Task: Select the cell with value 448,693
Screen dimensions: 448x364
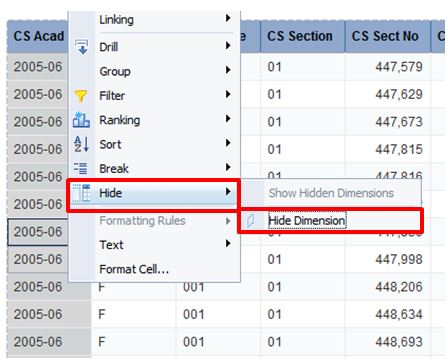Action: click(x=387, y=342)
